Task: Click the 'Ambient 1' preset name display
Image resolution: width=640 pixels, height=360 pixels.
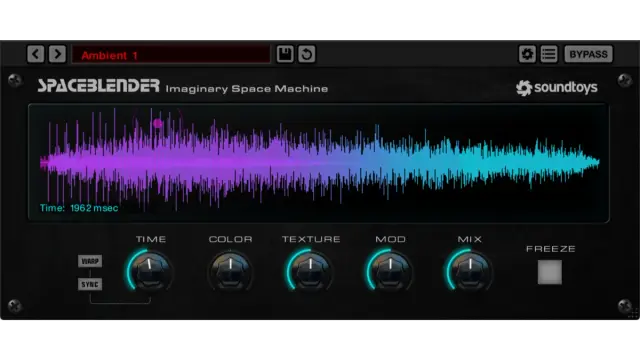Action: (x=171, y=54)
